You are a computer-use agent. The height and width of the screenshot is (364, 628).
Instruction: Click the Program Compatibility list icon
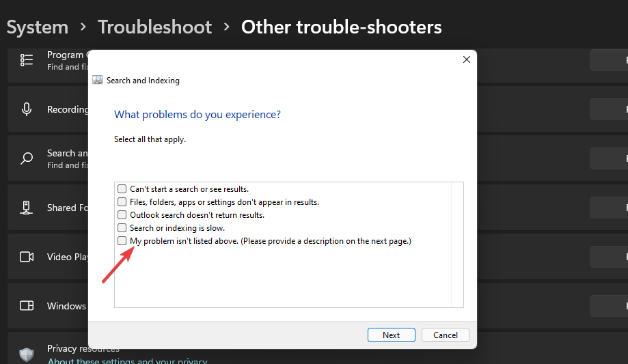point(27,60)
